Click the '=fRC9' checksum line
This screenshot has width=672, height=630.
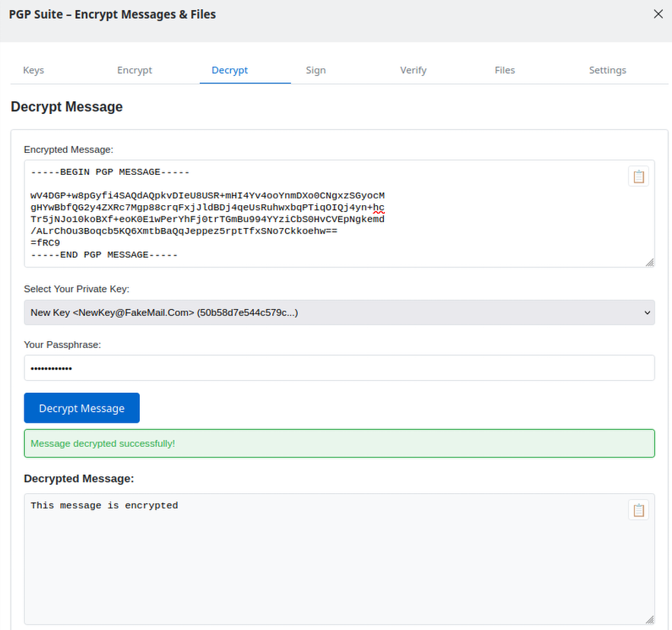click(45, 243)
